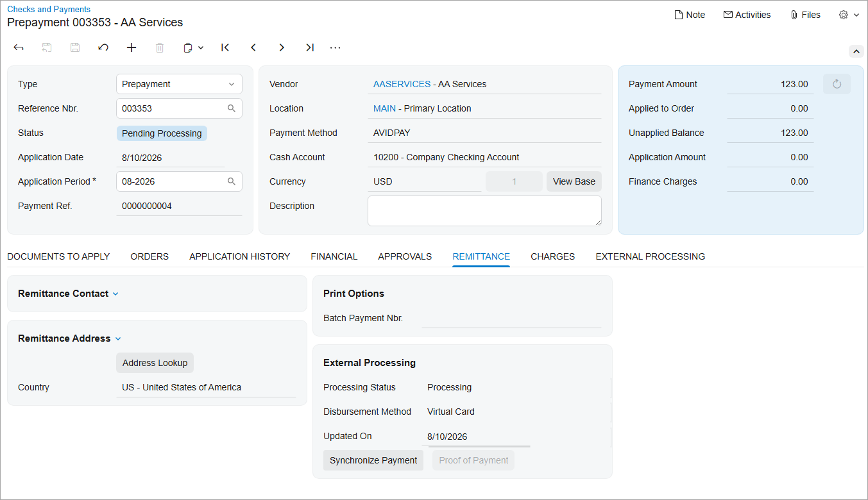Switch to External Processing tab

pos(651,256)
